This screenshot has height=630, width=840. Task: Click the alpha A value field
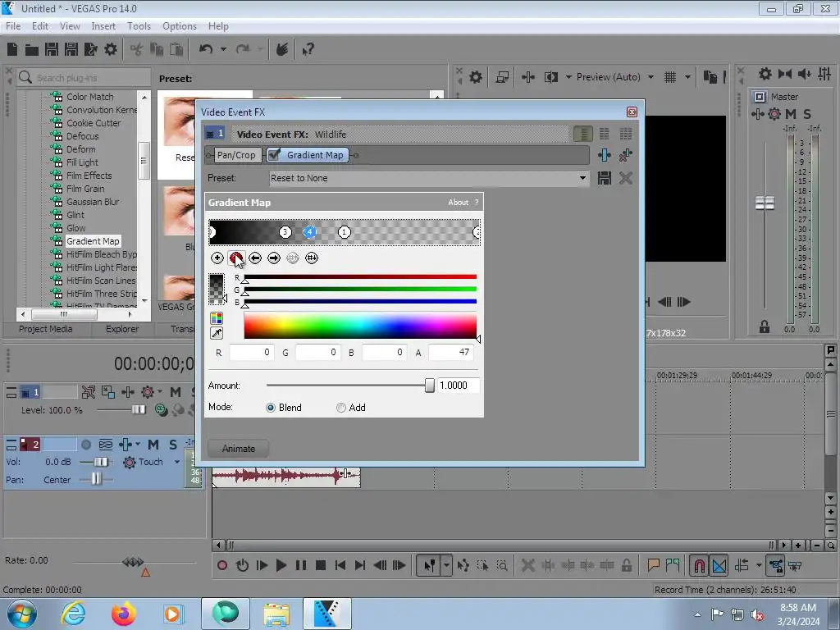(452, 352)
